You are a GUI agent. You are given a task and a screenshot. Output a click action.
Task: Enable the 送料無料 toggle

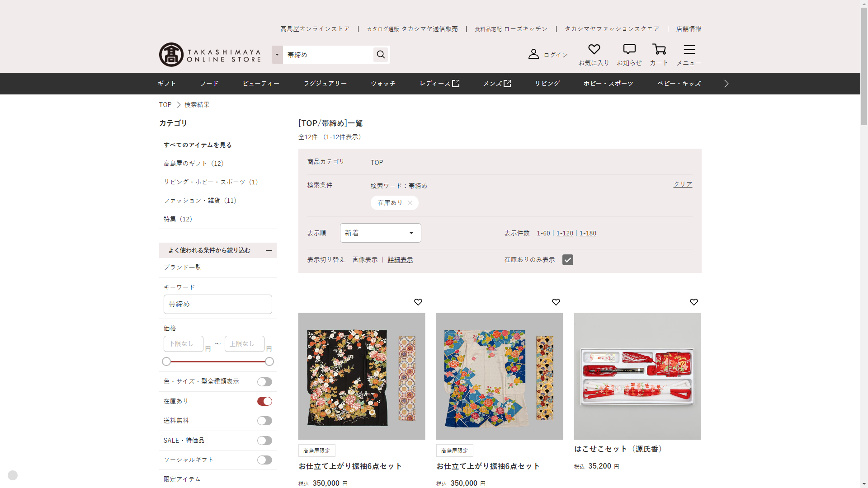264,421
